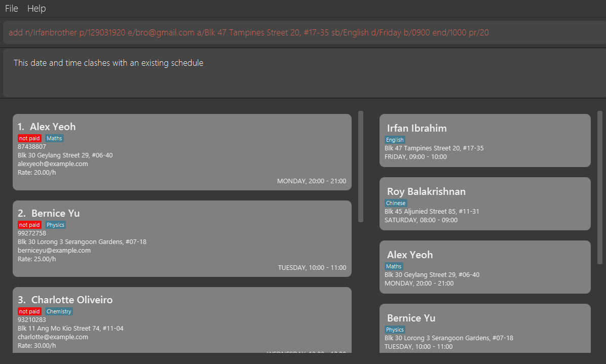606x364 pixels.
Task: Select Alex Yeoh in schedule panel
Action: [485, 267]
